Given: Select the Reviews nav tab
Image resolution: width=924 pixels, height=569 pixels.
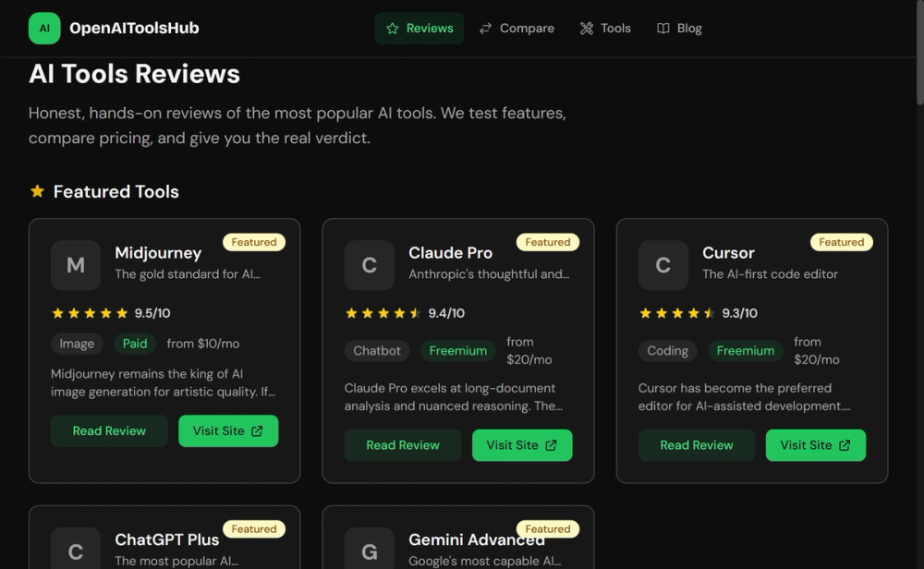Looking at the screenshot, I should (419, 29).
